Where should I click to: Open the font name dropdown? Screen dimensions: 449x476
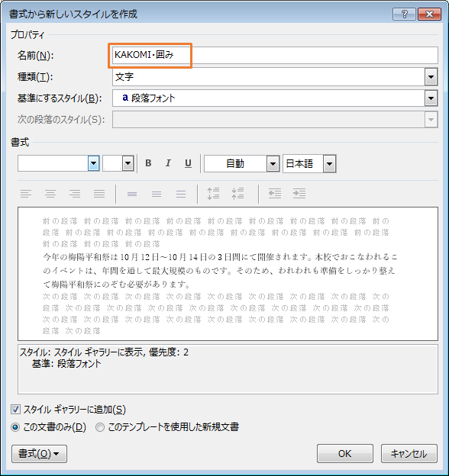tap(94, 163)
